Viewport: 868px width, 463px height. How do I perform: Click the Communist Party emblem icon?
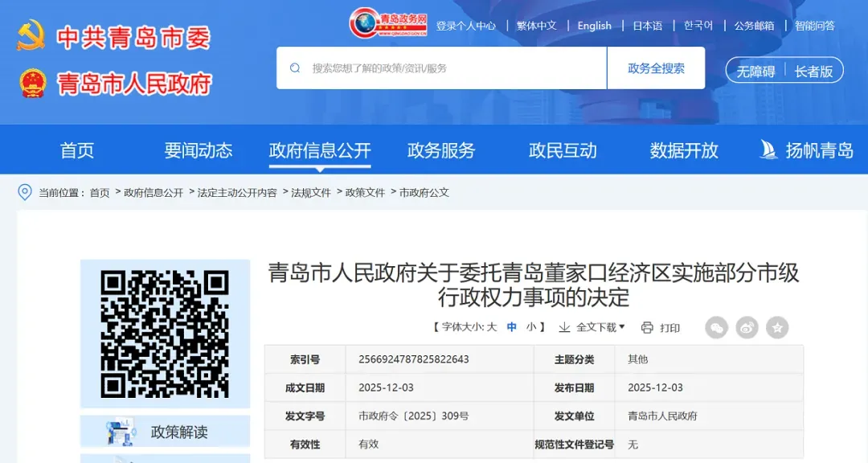point(31,36)
